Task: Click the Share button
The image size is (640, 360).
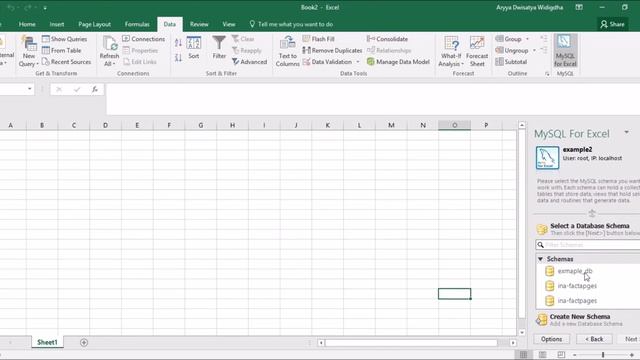Action: point(612,24)
